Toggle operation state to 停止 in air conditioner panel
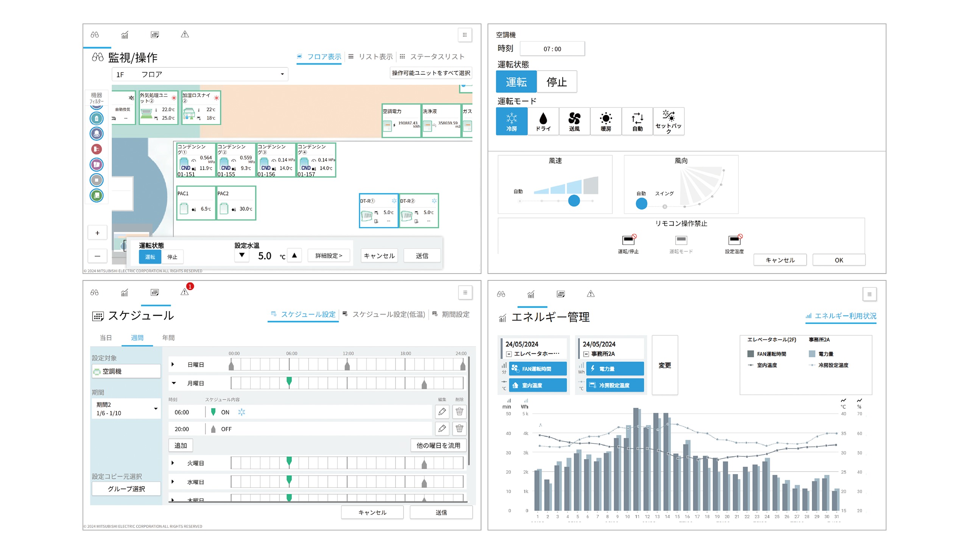 point(556,81)
